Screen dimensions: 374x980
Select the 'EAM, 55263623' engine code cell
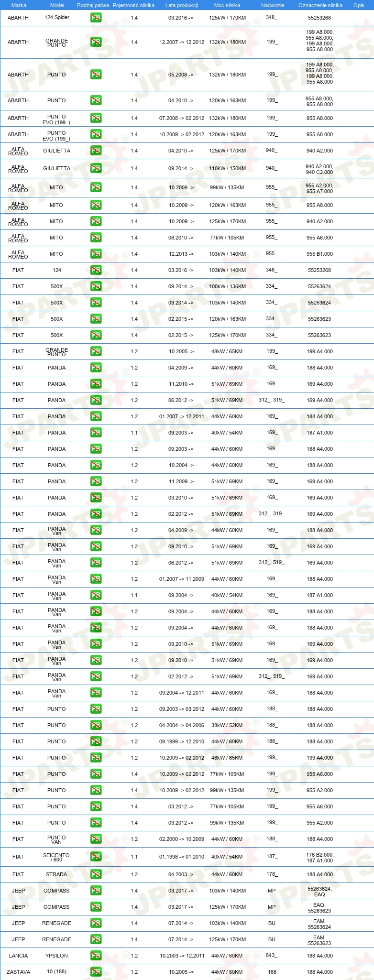click(319, 940)
